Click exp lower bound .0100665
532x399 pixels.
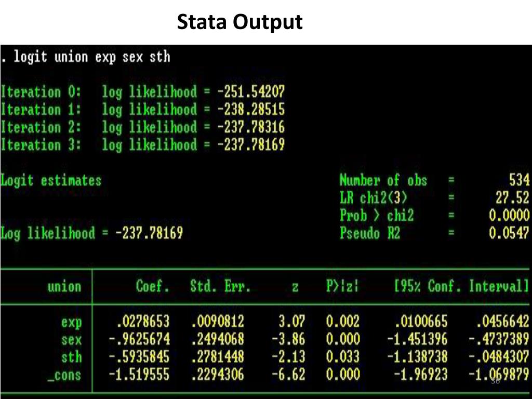click(421, 322)
